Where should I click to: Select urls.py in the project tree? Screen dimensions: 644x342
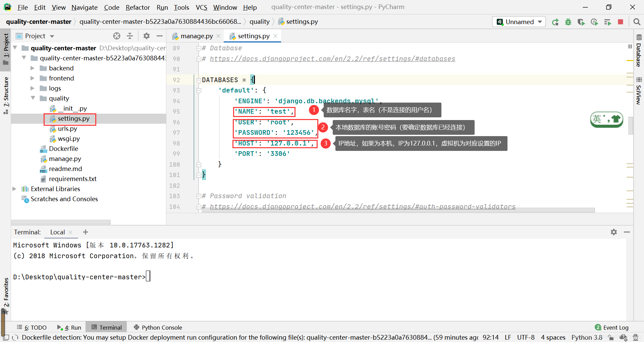pos(67,128)
